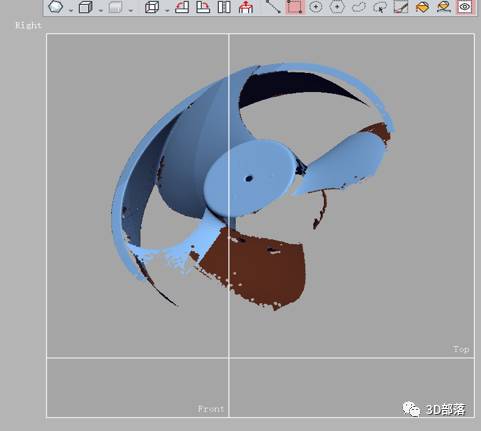Choose the circle selection tool
This screenshot has height=431, width=481.
(x=315, y=7)
